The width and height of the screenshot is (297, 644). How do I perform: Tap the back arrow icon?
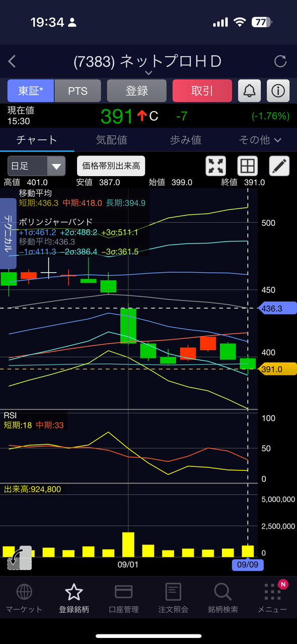[12, 61]
